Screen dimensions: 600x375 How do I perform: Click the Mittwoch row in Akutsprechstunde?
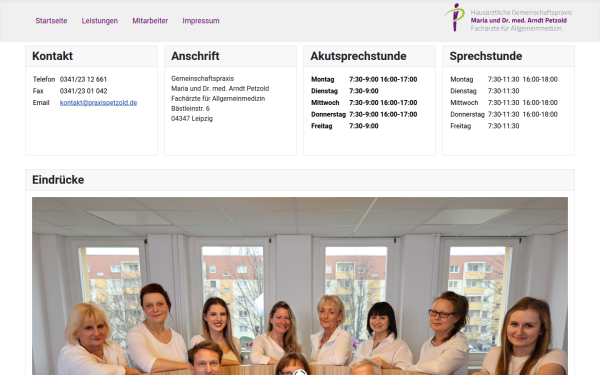364,103
